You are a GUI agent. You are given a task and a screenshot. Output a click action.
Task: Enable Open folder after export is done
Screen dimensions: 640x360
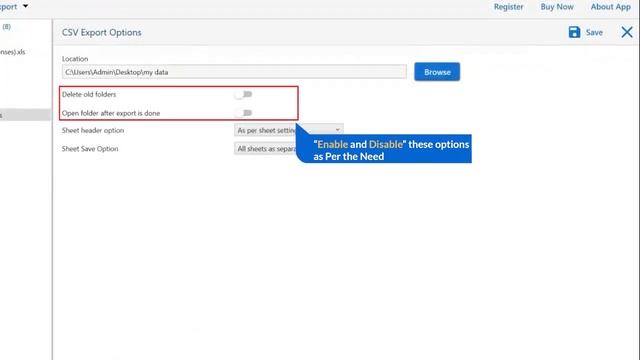[x=243, y=113]
